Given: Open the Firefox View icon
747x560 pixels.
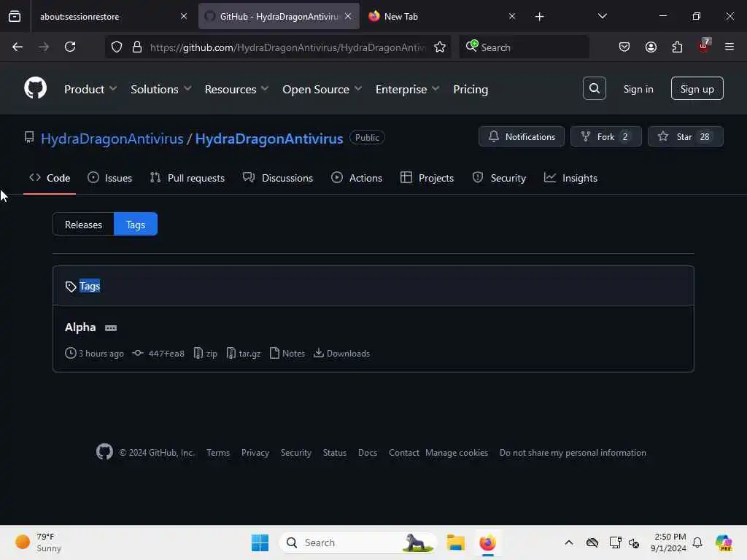Looking at the screenshot, I should (x=15, y=16).
